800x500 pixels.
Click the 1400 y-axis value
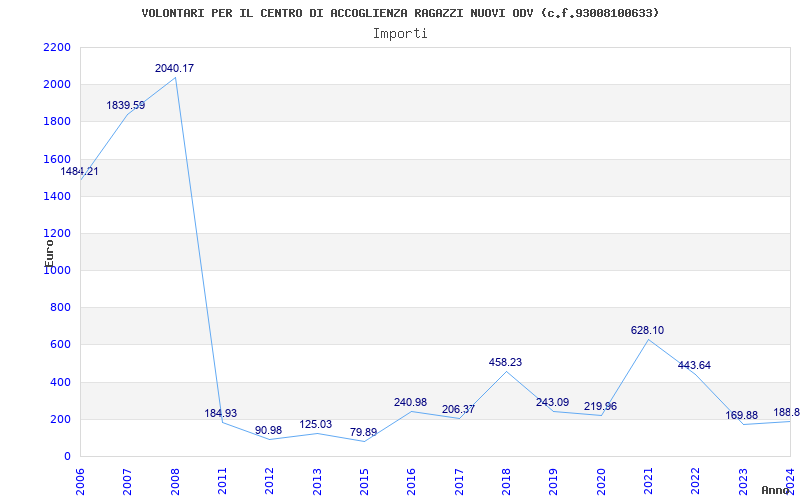(x=57, y=196)
